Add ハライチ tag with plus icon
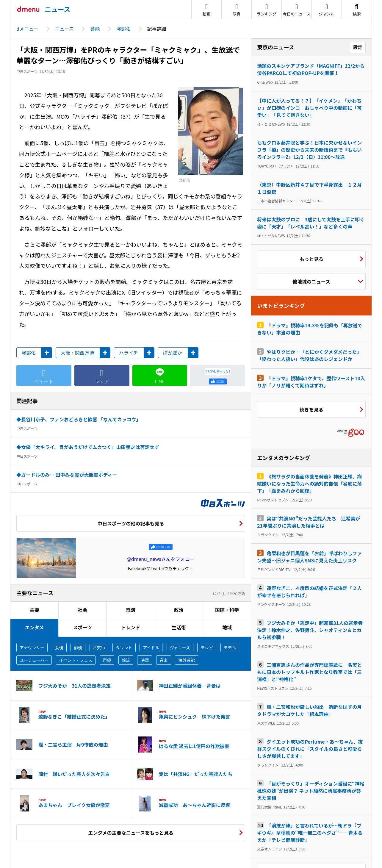The image size is (382, 868). 148,352
